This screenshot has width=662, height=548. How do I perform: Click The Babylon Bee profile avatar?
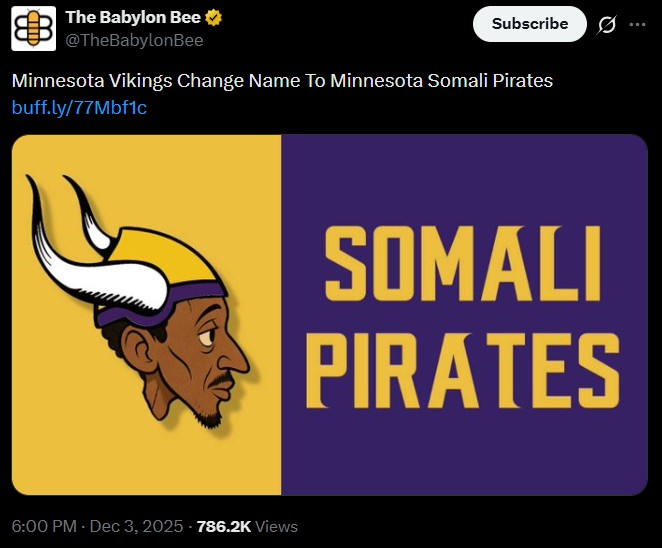point(34,29)
